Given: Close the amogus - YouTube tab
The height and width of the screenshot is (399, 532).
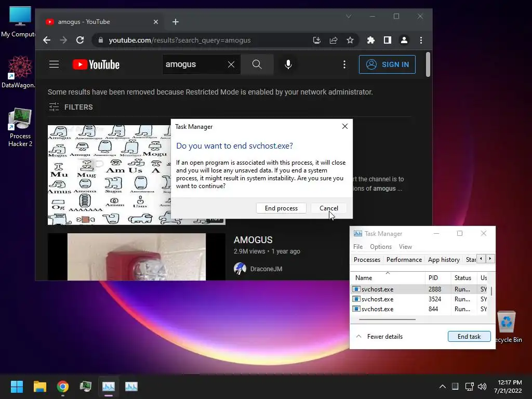Looking at the screenshot, I should click(156, 22).
